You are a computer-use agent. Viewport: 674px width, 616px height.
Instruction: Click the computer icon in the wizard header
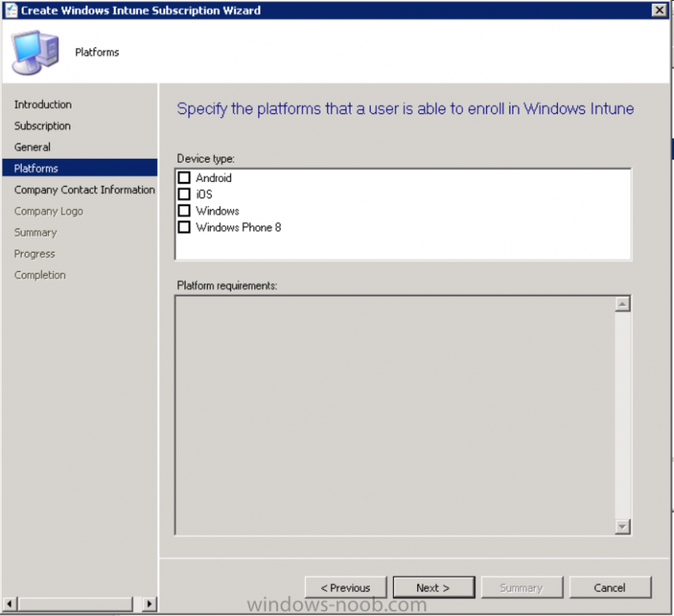click(35, 52)
